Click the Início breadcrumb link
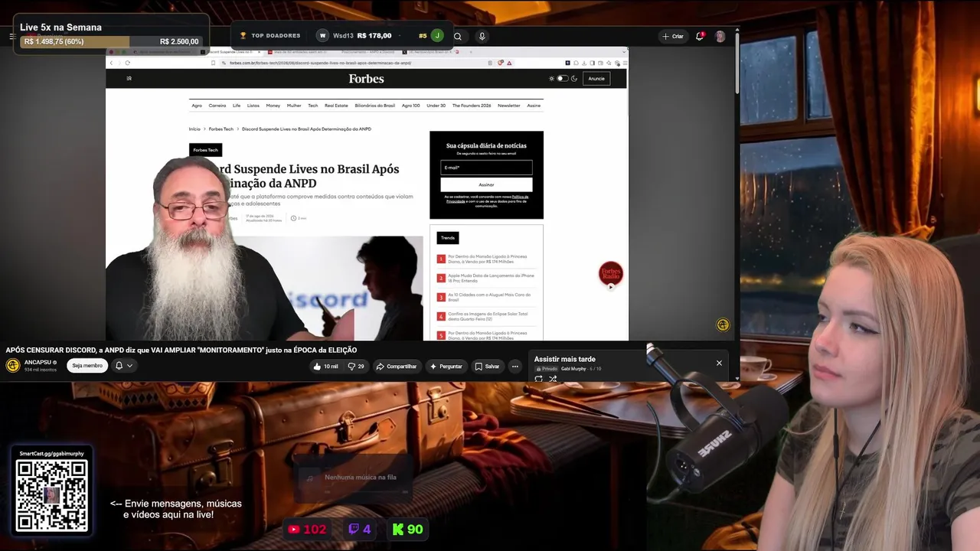980x551 pixels. [x=194, y=129]
